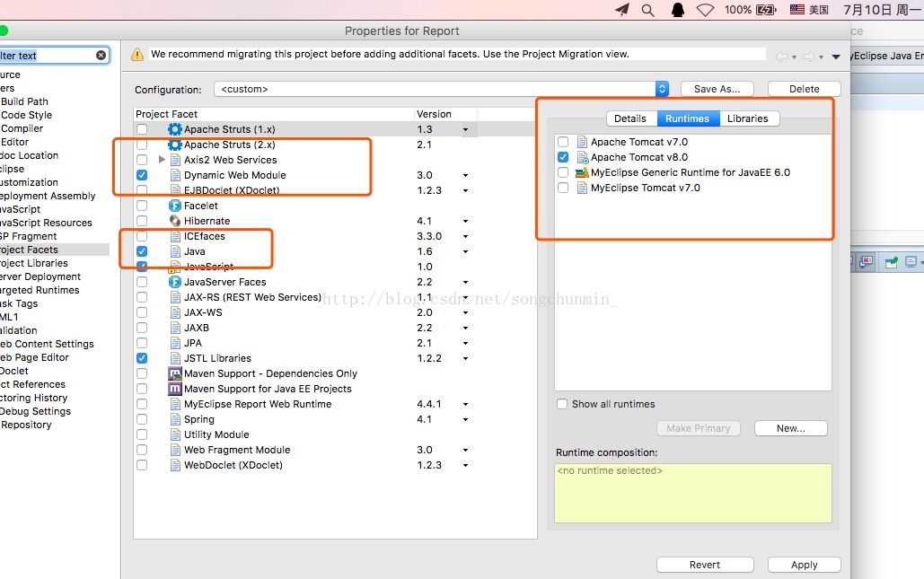Switch to the Details tab
924x579 pixels.
[630, 118]
